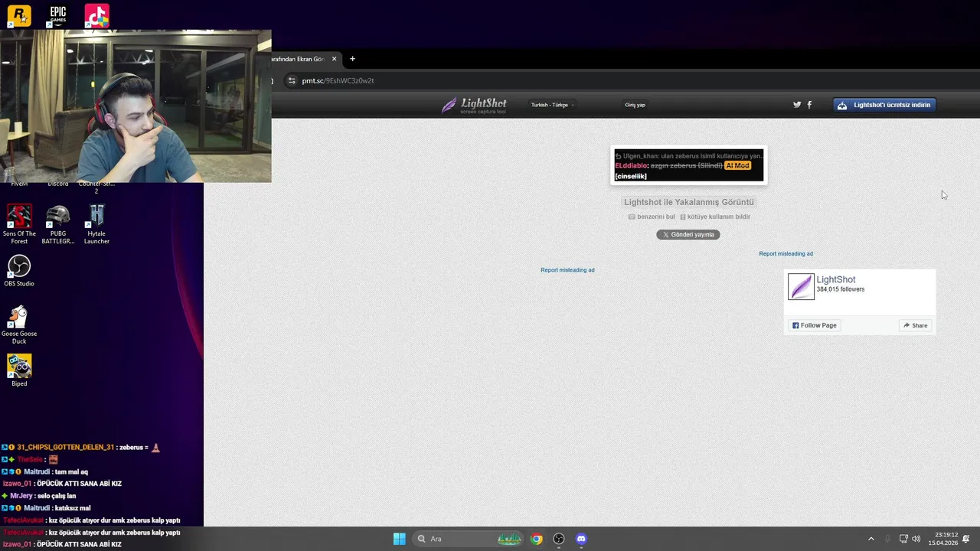Click the LightShot logo in header
Screen dimensions: 980x551
[474, 106]
